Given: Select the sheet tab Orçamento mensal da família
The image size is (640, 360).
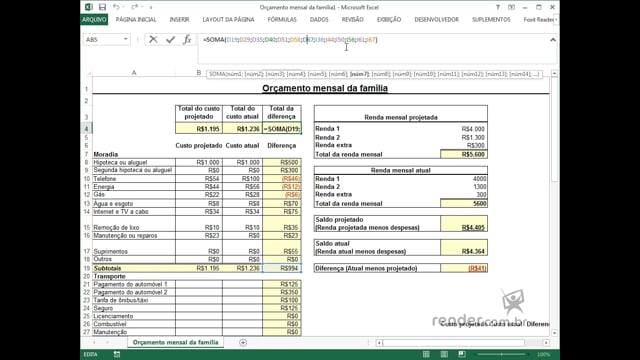Looking at the screenshot, I should [x=176, y=342].
